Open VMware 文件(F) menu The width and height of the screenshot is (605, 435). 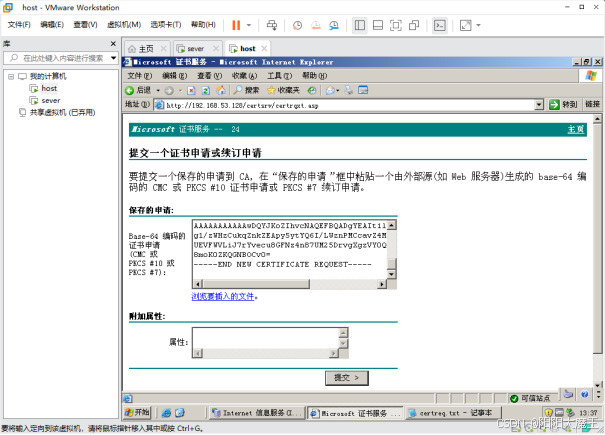click(x=19, y=25)
